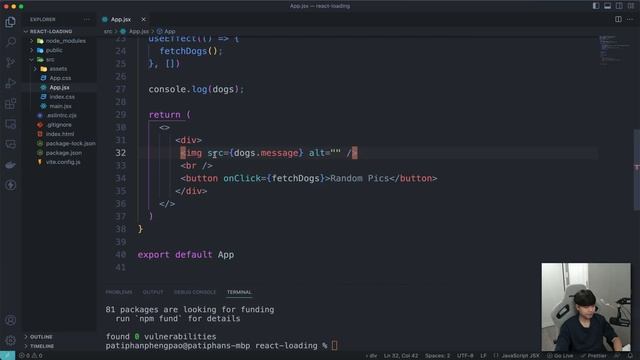
Task: Open the Remote Explorer monitor icon
Action: tap(11, 124)
